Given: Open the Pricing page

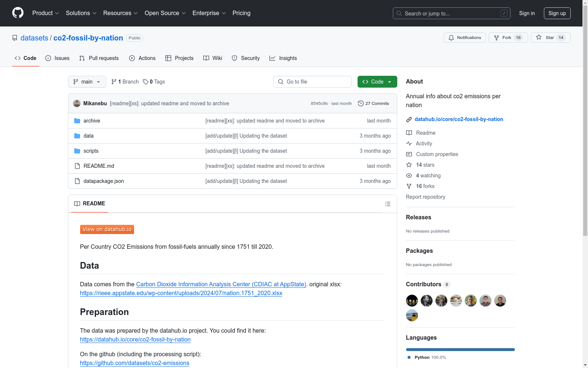Looking at the screenshot, I should coord(241,13).
